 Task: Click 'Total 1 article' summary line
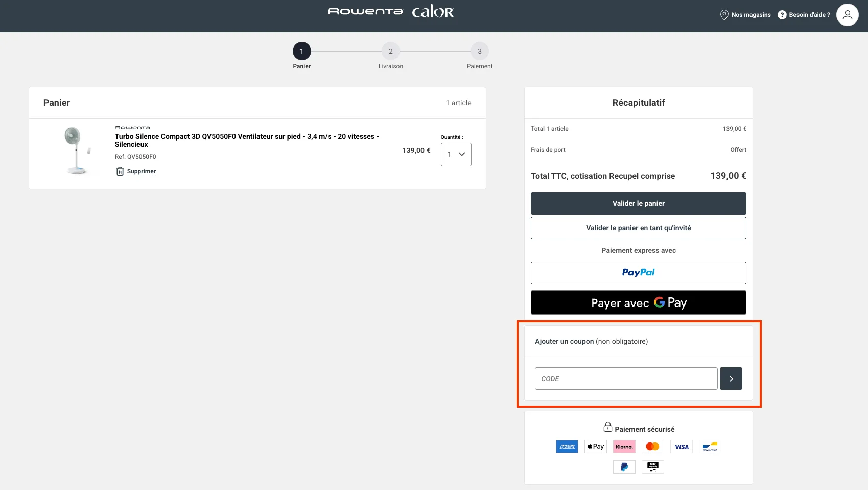(638, 129)
